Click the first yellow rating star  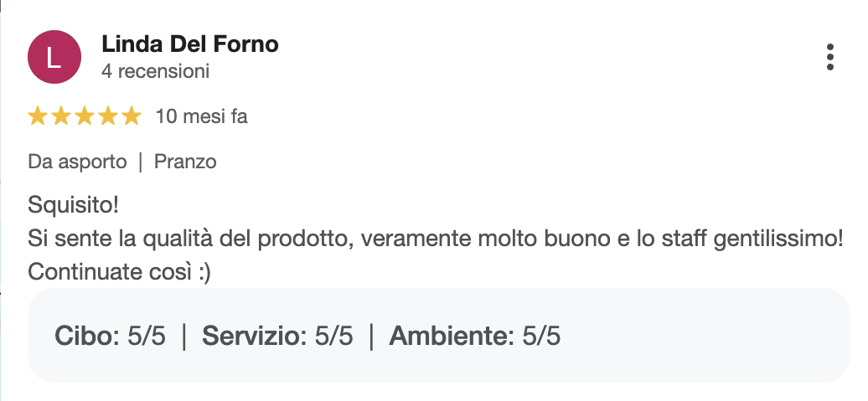click(x=38, y=116)
